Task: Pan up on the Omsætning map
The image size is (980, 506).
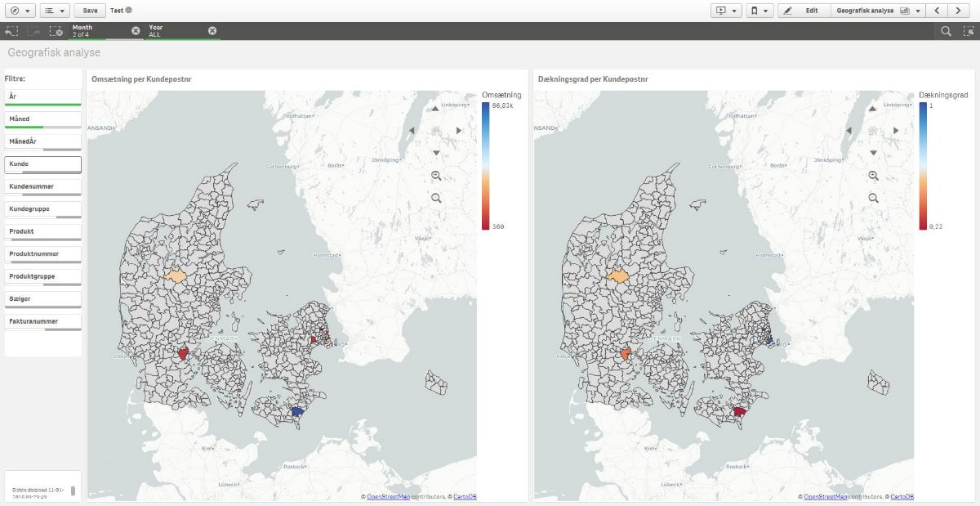Action: pyautogui.click(x=436, y=108)
